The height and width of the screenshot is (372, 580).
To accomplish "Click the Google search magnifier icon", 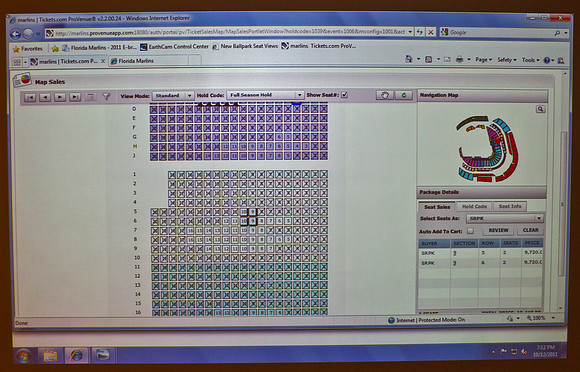I will coord(557,33).
